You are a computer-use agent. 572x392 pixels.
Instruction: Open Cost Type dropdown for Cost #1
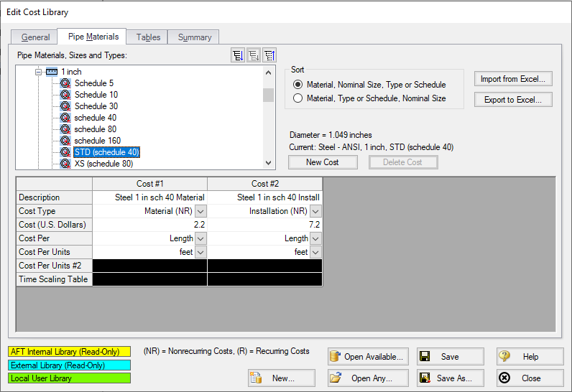[201, 211]
